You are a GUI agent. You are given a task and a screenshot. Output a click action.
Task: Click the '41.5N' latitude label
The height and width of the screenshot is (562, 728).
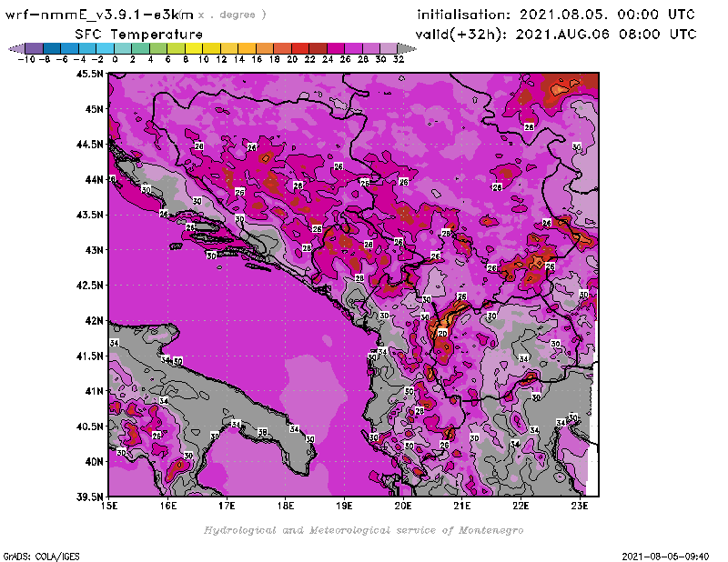tap(89, 356)
